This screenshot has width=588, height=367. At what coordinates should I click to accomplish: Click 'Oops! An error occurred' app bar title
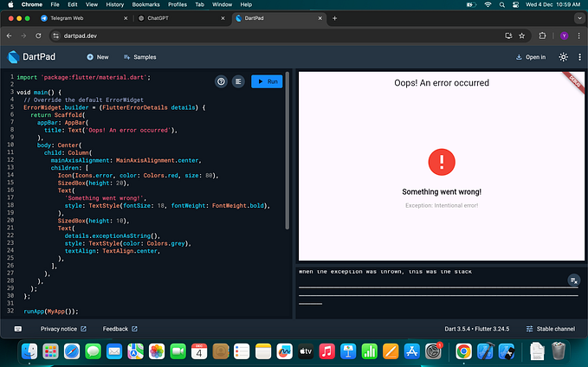click(x=442, y=83)
